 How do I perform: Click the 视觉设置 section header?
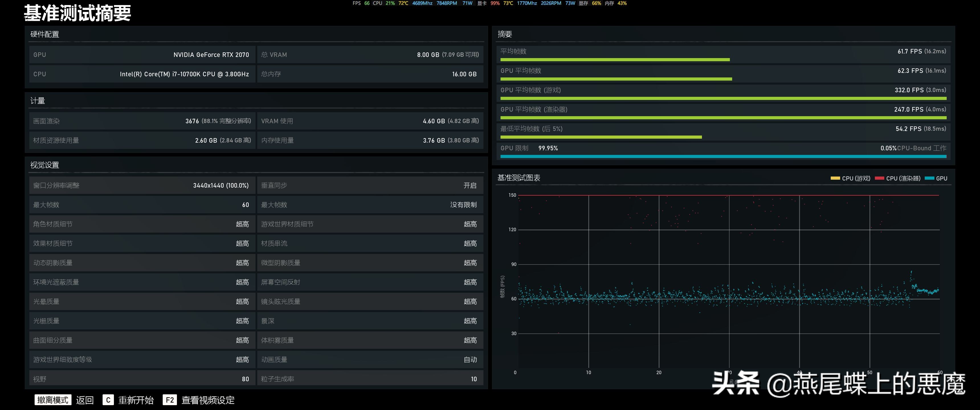[x=45, y=165]
